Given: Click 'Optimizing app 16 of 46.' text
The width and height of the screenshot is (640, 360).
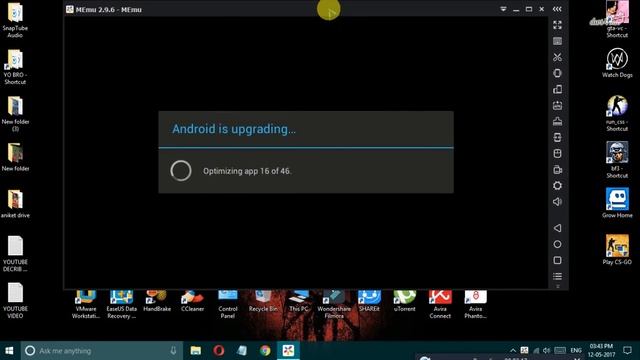Looking at the screenshot, I should tap(247, 171).
